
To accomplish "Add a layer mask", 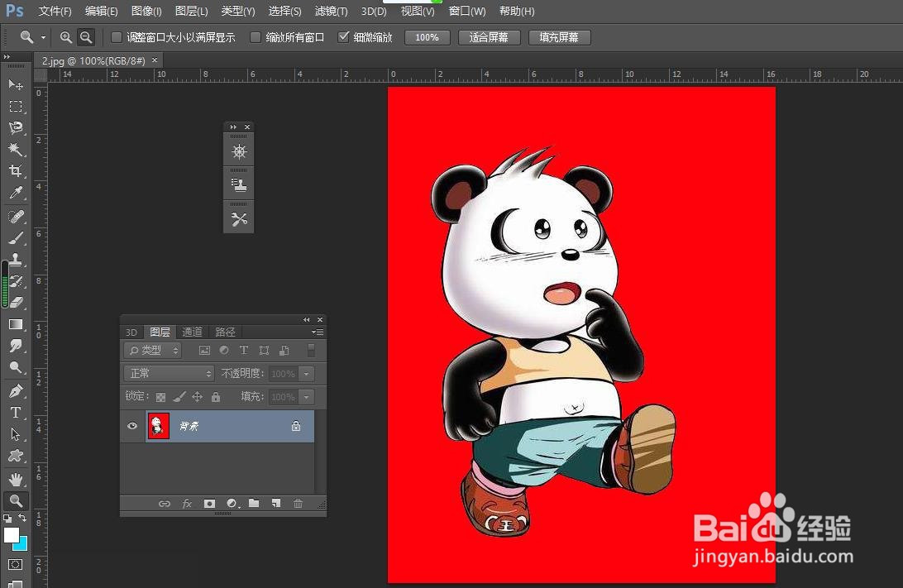I will pos(209,504).
